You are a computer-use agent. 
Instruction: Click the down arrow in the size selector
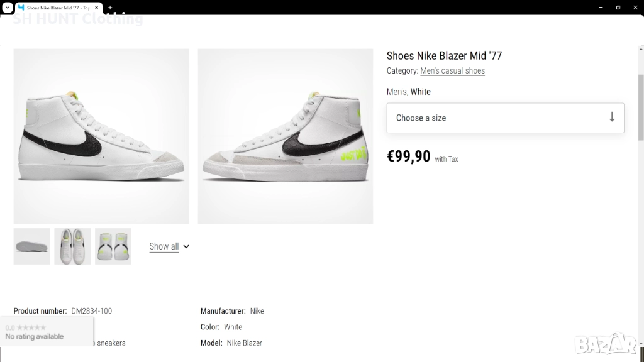(x=611, y=118)
